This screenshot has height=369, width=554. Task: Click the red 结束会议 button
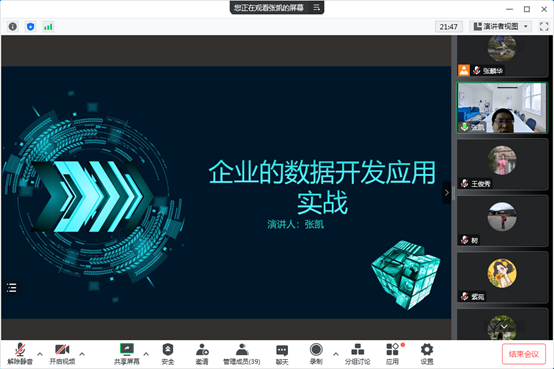click(524, 354)
